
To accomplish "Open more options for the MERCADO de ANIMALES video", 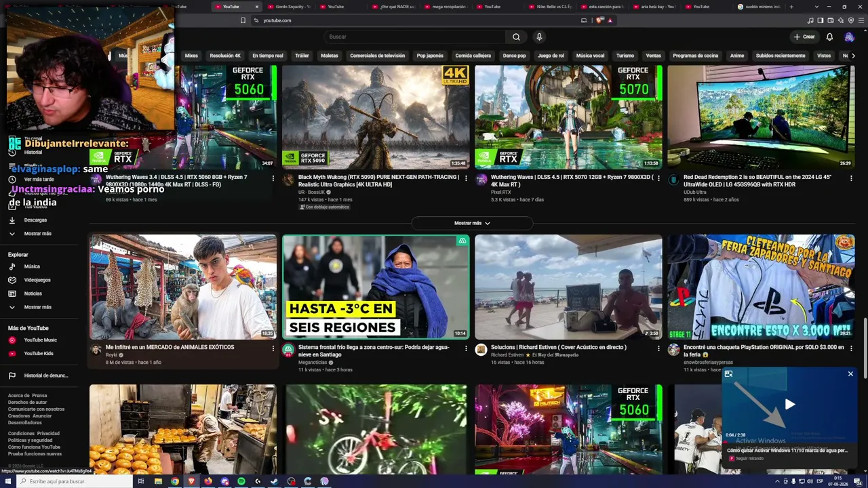I will tap(273, 348).
